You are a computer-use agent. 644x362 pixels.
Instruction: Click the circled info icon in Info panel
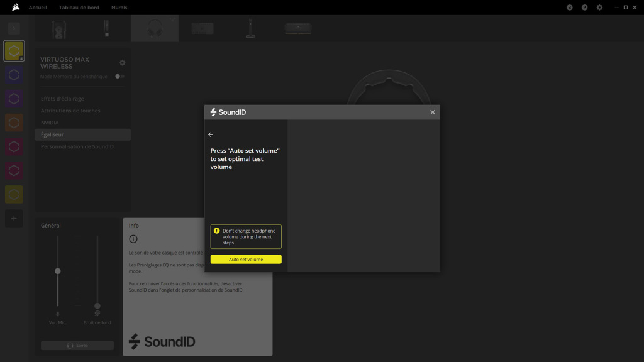pyautogui.click(x=133, y=239)
